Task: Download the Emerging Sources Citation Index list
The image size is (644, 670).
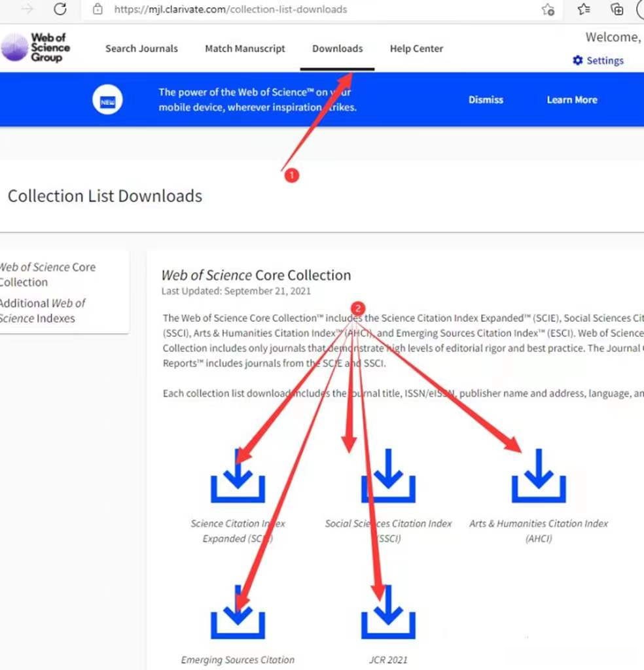Action: (238, 612)
